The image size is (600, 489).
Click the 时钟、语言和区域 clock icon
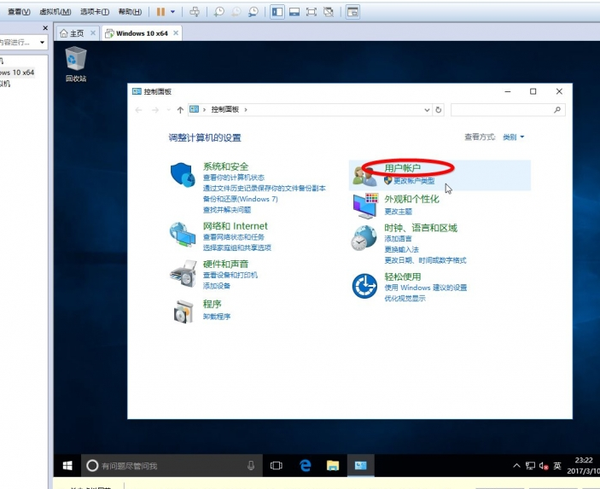(364, 236)
